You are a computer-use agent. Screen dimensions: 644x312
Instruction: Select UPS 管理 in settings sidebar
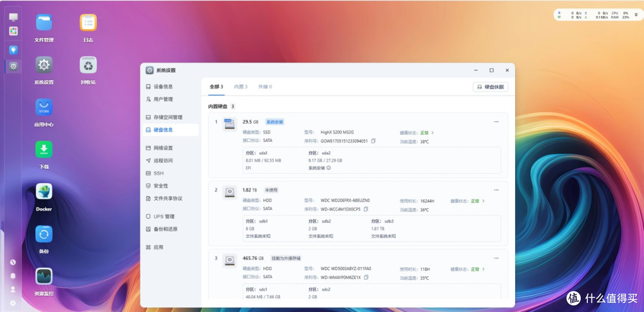point(171,217)
